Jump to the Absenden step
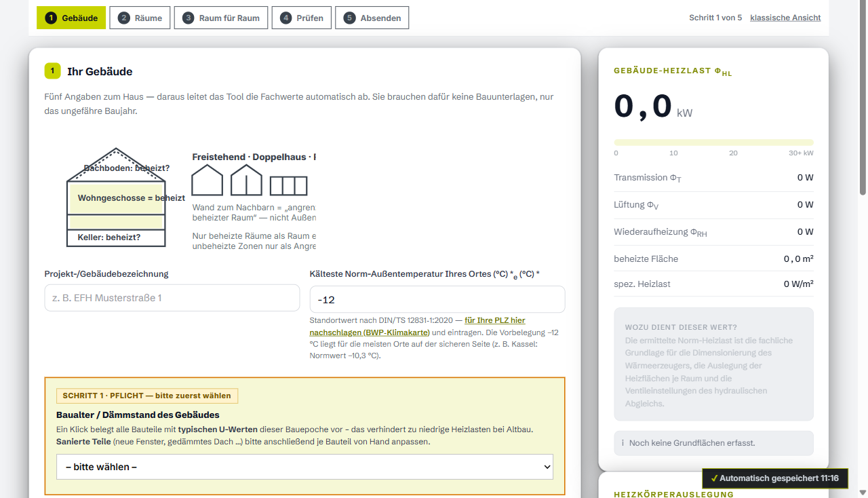The height and width of the screenshot is (498, 868). click(372, 18)
